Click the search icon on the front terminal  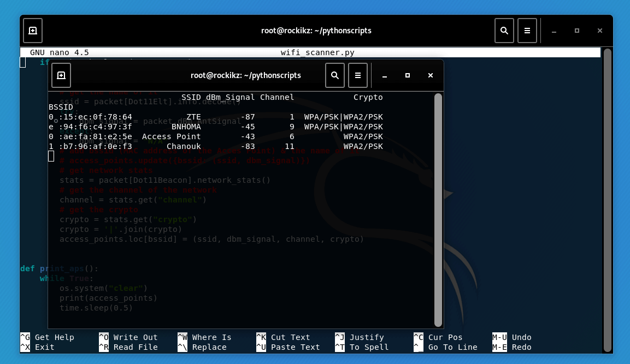point(335,75)
